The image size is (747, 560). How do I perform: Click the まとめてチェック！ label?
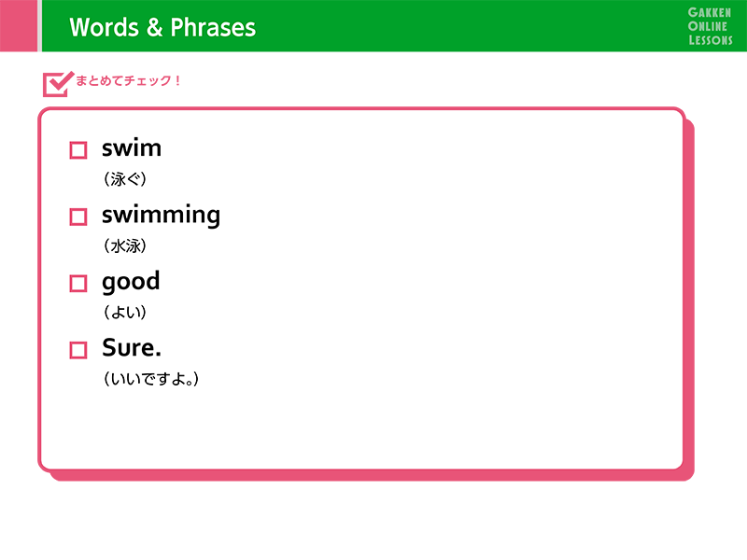click(x=128, y=80)
